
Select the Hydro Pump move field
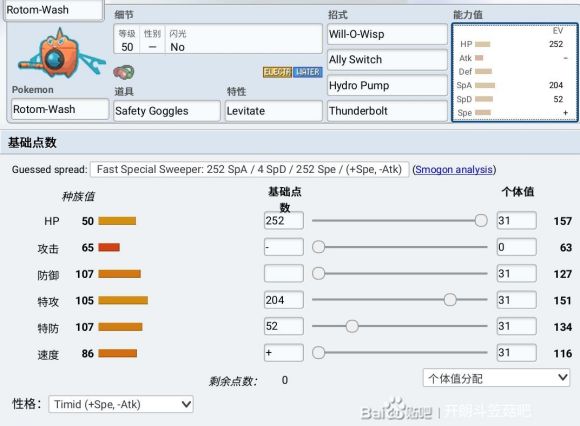(x=387, y=85)
